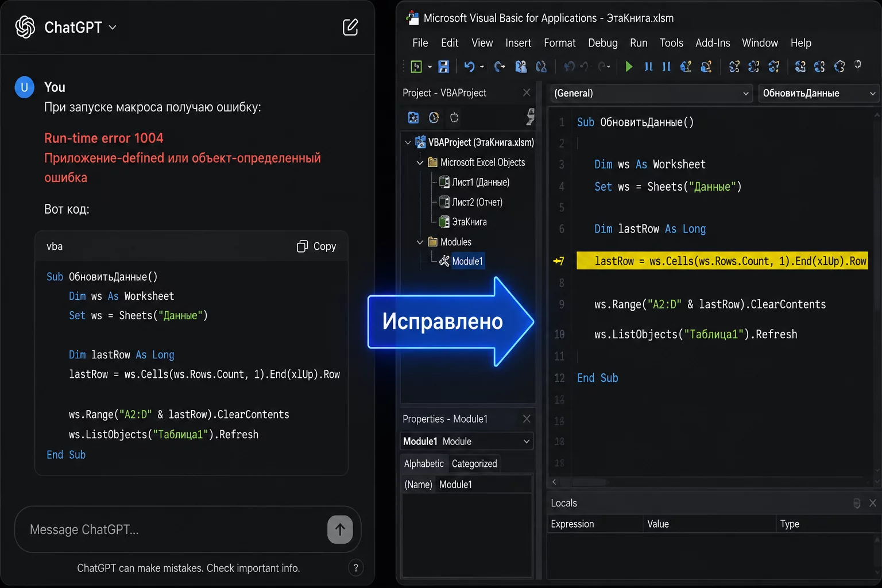
Task: Collapse the Modules folder expander
Action: coord(420,242)
